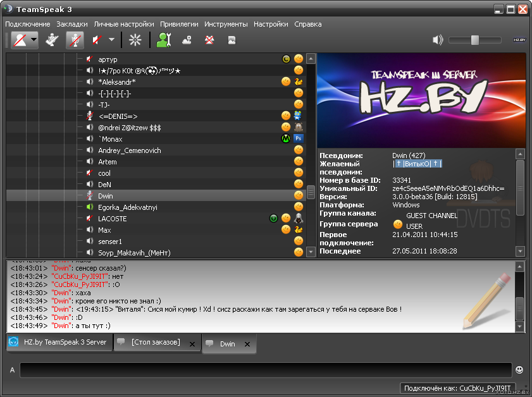Click the muted speaker icon beside cool
The image size is (532, 397).
point(90,173)
